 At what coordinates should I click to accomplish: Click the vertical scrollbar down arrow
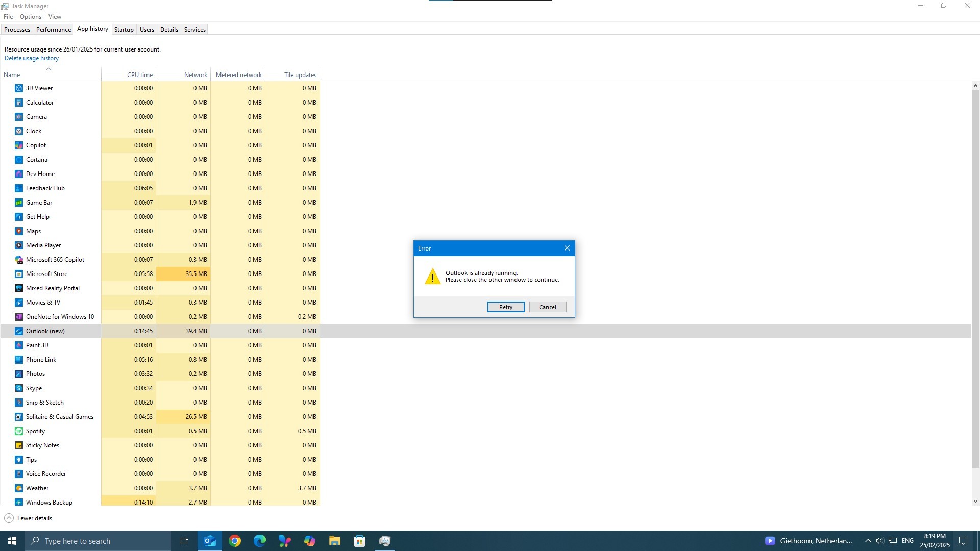pos(975,500)
